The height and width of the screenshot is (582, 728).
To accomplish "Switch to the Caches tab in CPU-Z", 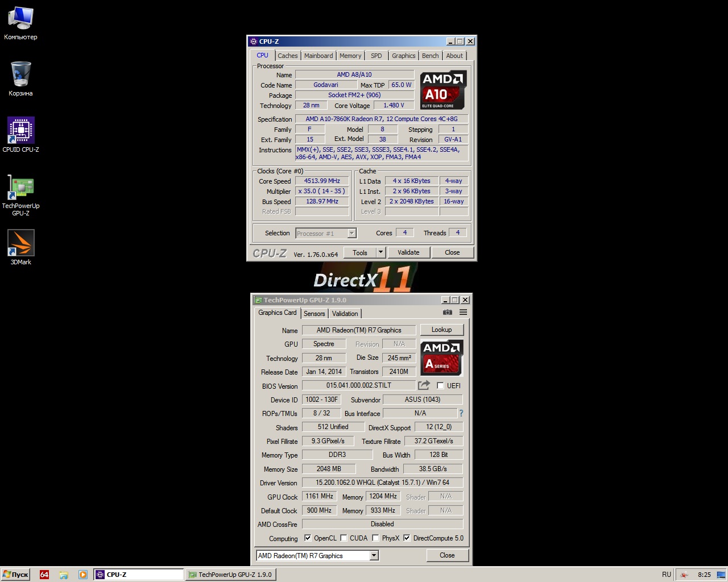I will 288,56.
